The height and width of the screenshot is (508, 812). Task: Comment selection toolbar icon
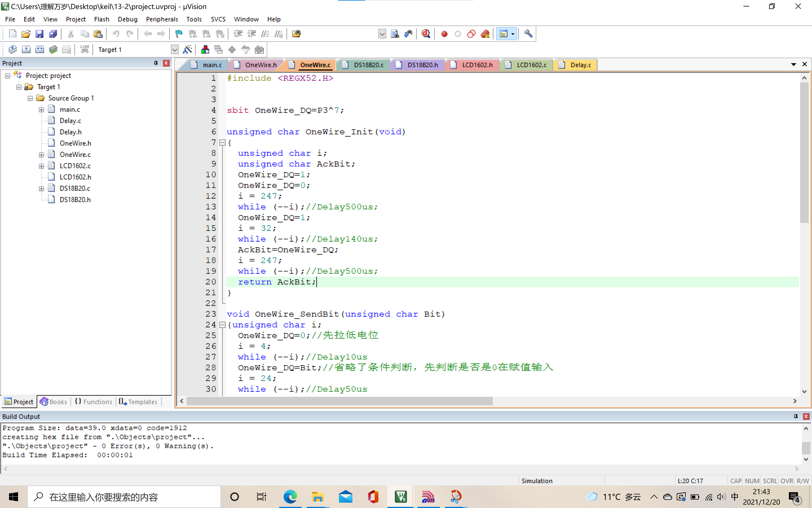[x=265, y=34]
